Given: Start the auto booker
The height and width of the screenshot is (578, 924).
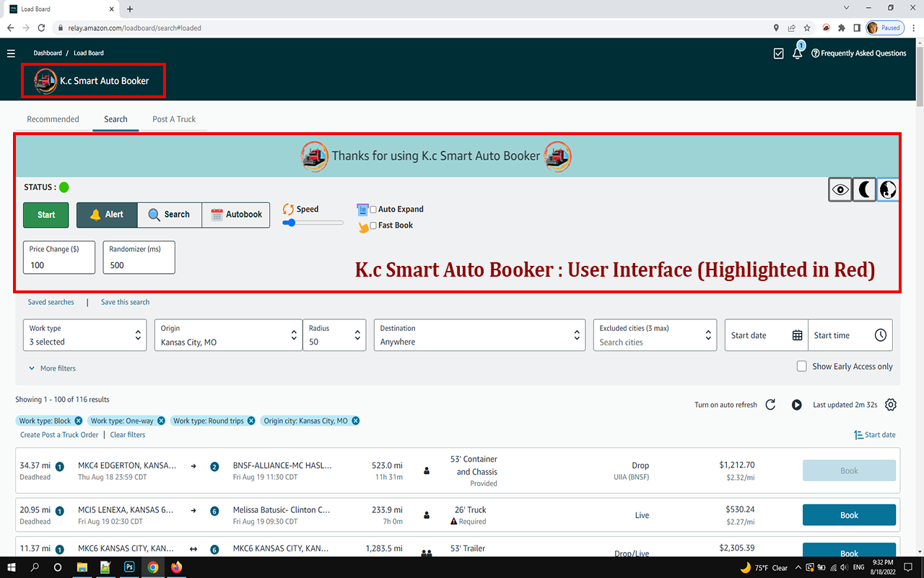Looking at the screenshot, I should pyautogui.click(x=46, y=215).
